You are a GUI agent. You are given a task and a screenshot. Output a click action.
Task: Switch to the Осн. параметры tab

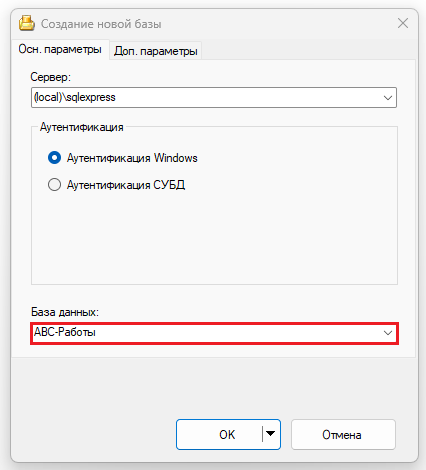point(60,49)
